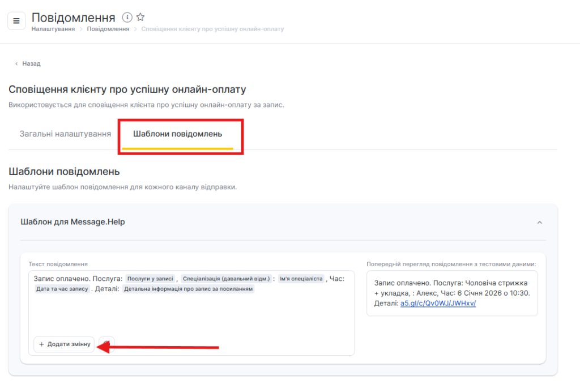Click the Назад back link
Screen dimensions: 580x392
pyautogui.click(x=31, y=64)
